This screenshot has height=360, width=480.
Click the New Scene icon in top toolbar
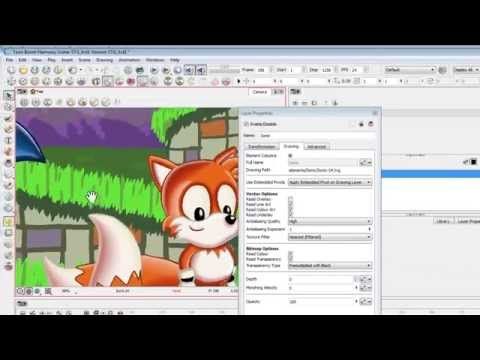coord(11,70)
